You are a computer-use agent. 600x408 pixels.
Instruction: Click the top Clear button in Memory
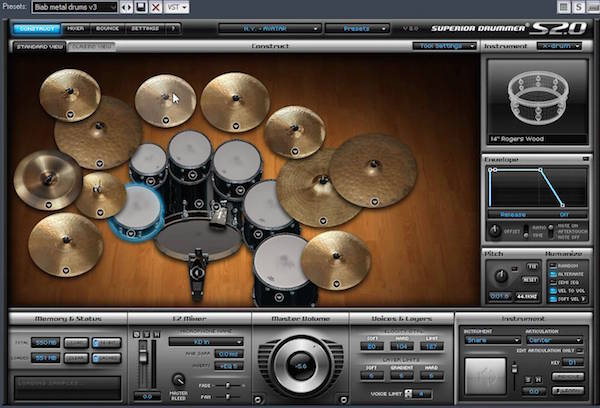76,343
